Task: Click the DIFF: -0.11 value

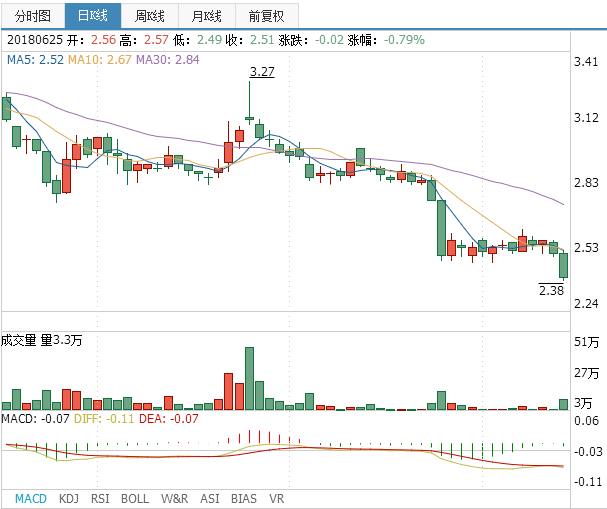Action: (x=104, y=418)
